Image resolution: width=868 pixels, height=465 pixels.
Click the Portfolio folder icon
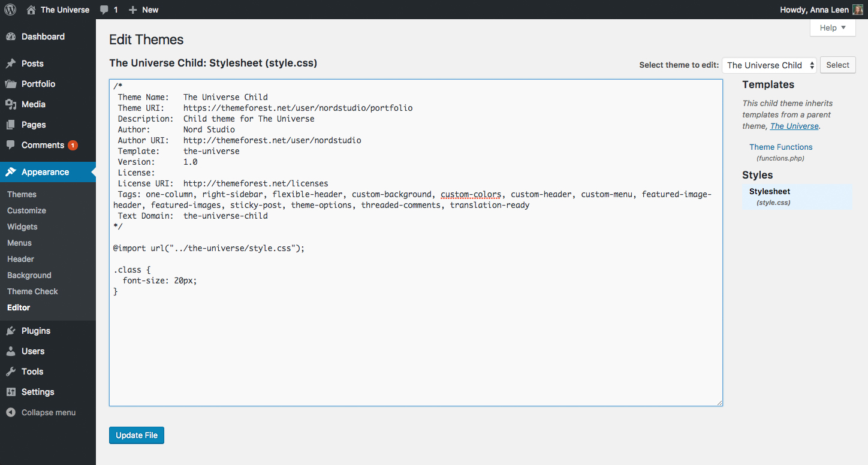11,84
